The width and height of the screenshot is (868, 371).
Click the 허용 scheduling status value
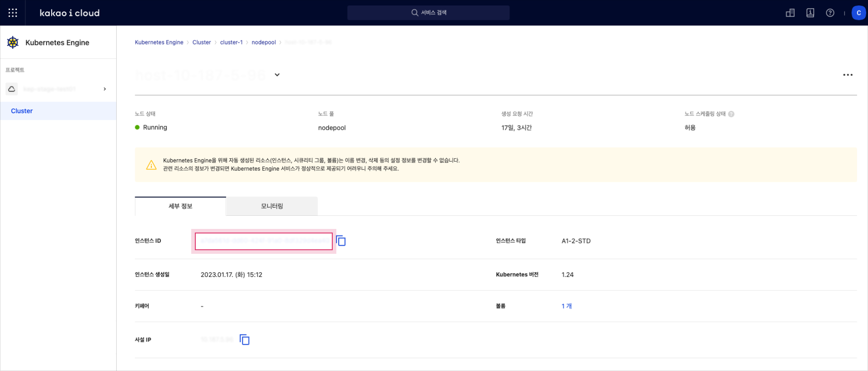coord(690,128)
